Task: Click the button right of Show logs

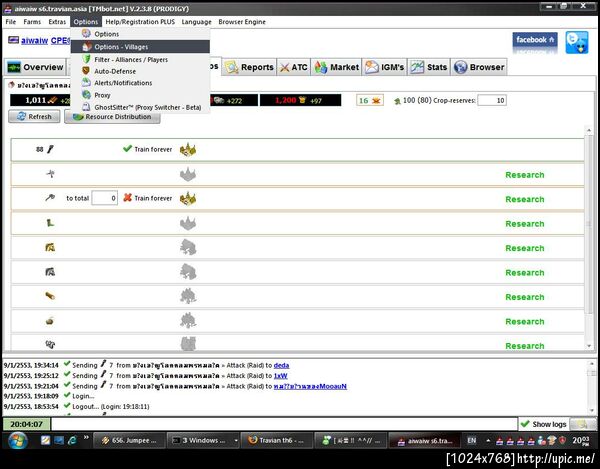Action: point(581,424)
